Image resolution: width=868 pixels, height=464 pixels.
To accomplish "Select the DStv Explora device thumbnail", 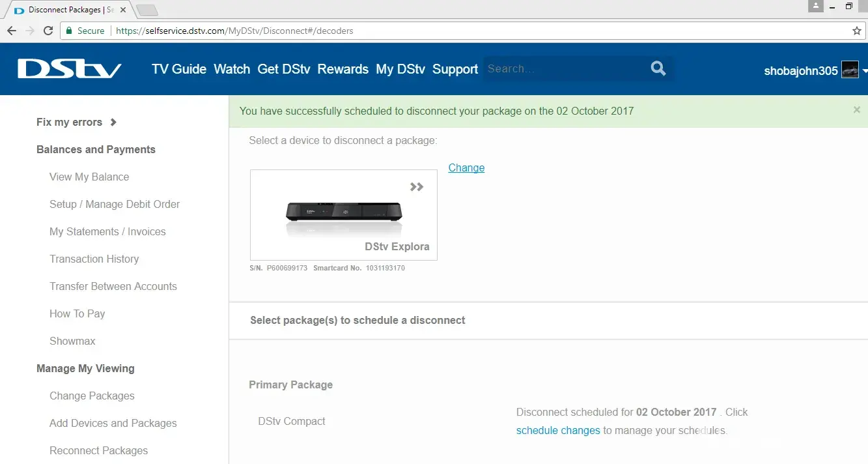I will [344, 212].
